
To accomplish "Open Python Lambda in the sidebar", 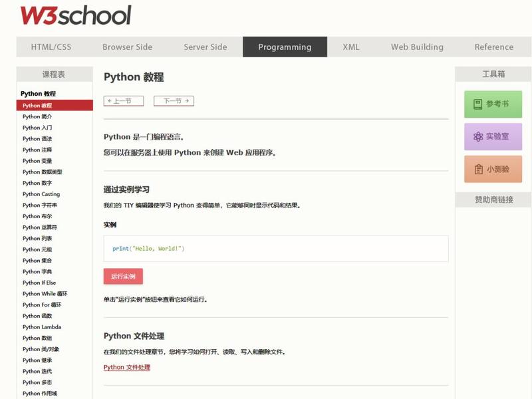I will coord(42,327).
